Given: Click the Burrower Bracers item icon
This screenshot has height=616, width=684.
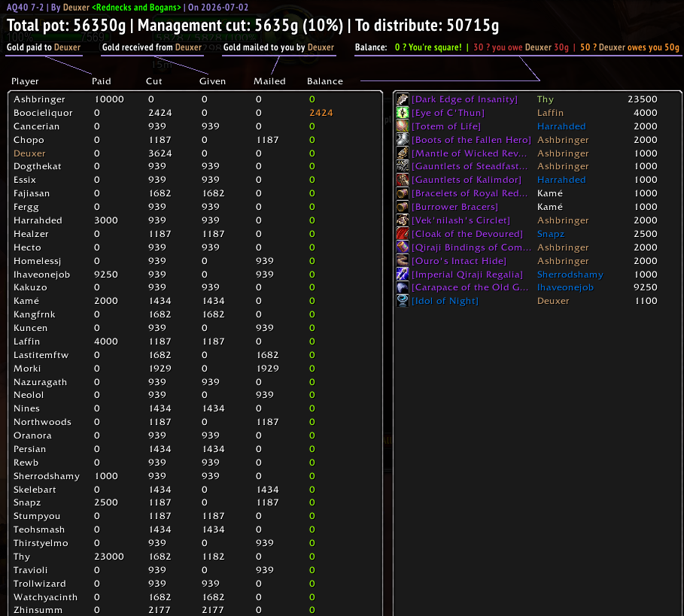Looking at the screenshot, I should pos(403,207).
